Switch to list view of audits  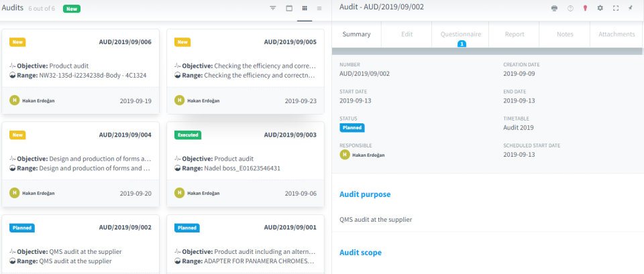(x=319, y=8)
